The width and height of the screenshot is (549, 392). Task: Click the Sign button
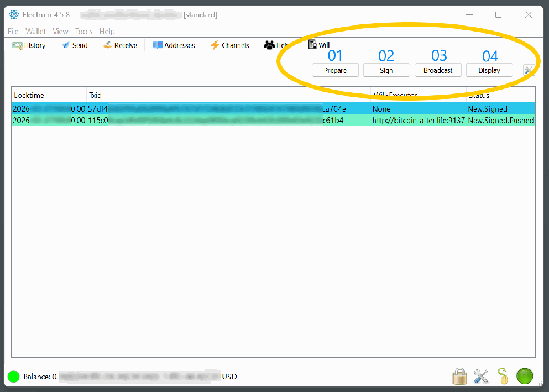[386, 70]
